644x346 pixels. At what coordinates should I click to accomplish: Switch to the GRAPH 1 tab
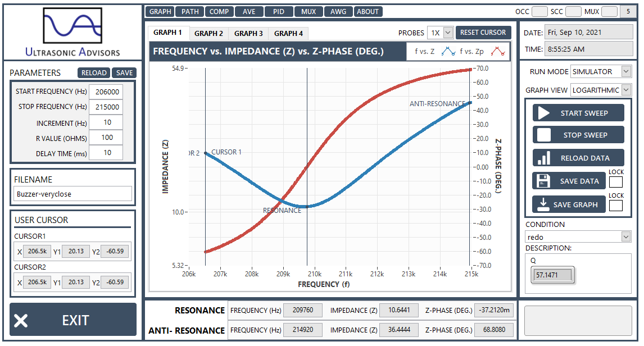pyautogui.click(x=167, y=33)
